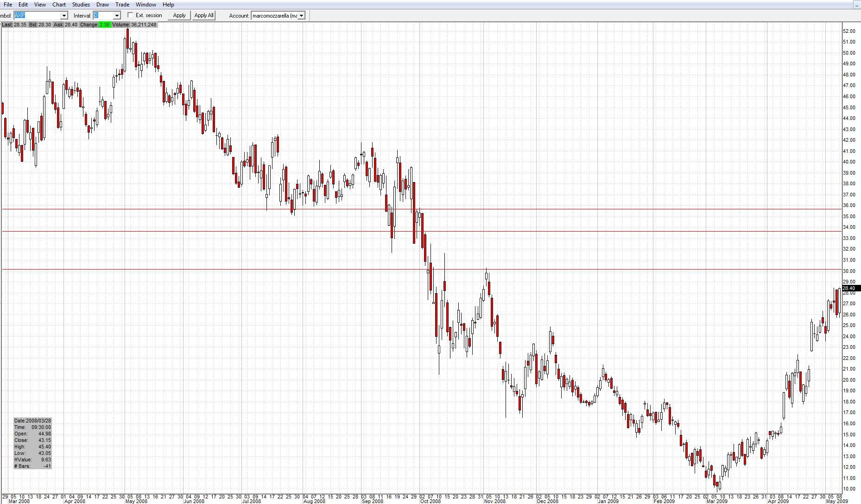Click the Apply All button

click(x=204, y=15)
